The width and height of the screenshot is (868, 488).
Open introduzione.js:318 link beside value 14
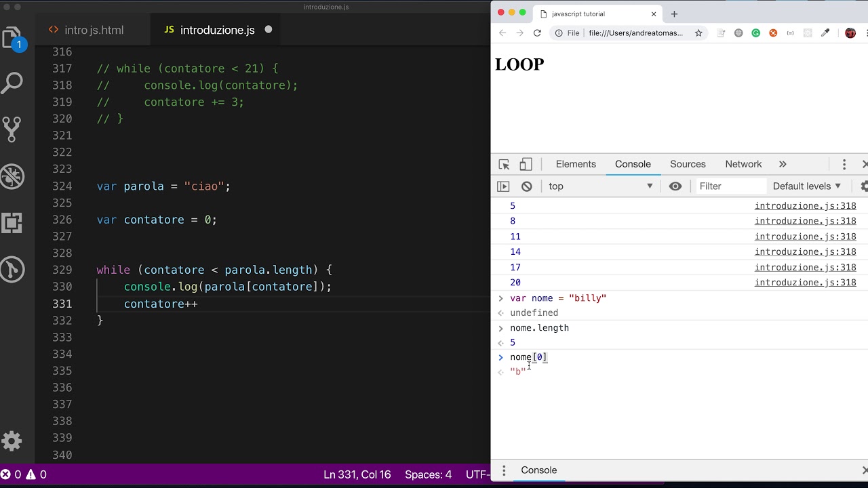806,252
